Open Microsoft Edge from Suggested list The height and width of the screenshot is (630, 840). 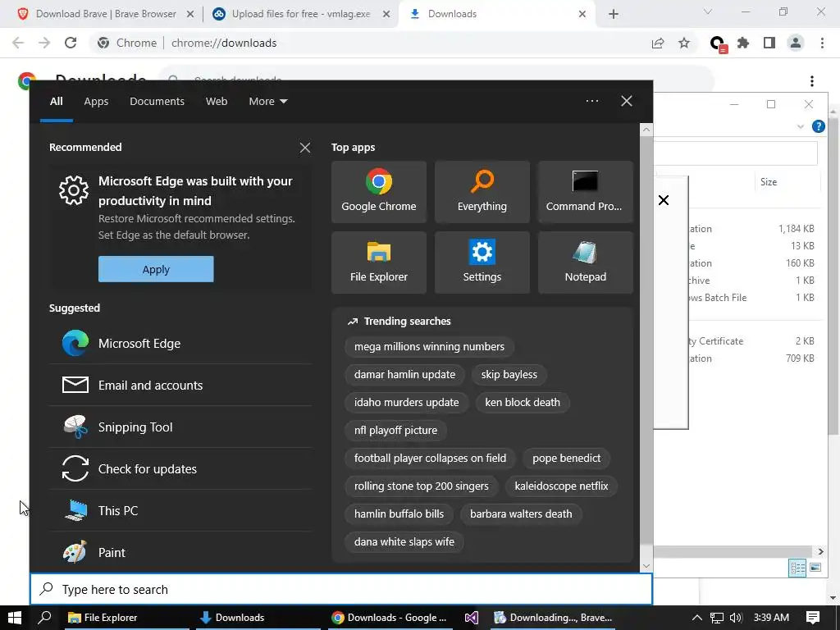180,344
